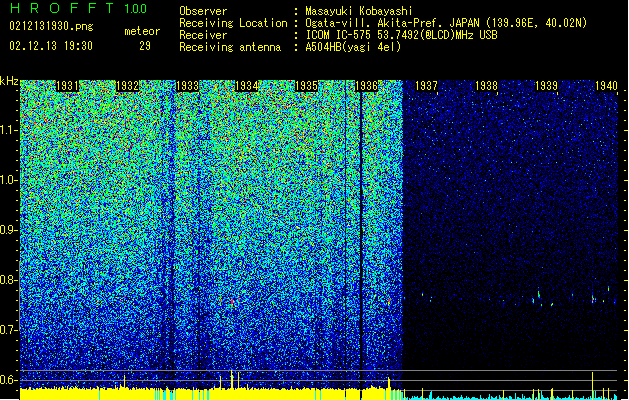Click the kHz axis unit label
Screen dimensions: 629x400
[x=9, y=81]
